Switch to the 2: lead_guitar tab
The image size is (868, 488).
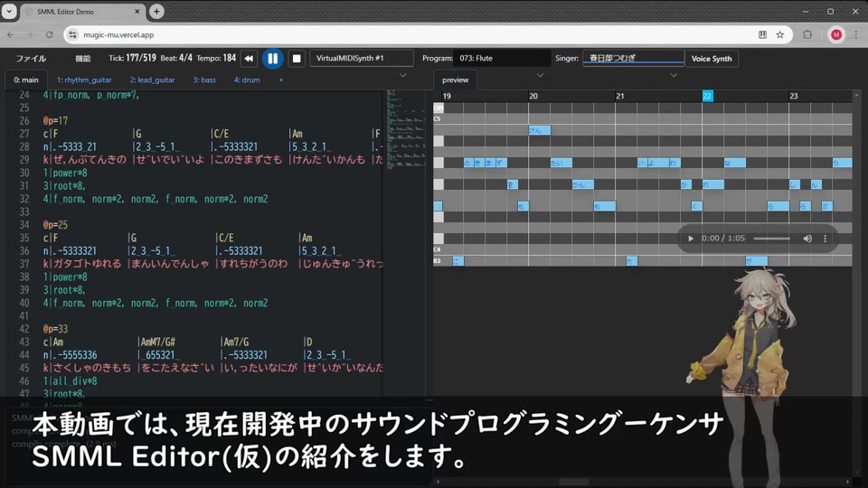tap(152, 80)
